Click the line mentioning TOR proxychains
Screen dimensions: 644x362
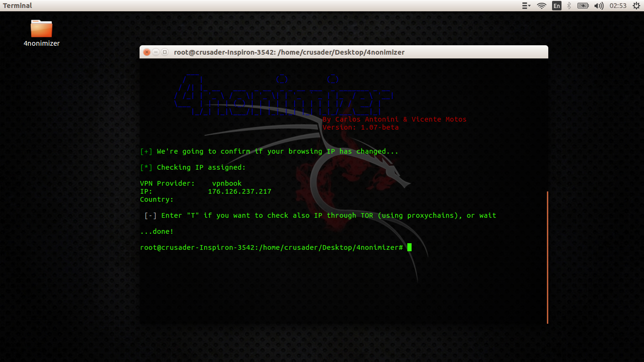pyautogui.click(x=320, y=215)
